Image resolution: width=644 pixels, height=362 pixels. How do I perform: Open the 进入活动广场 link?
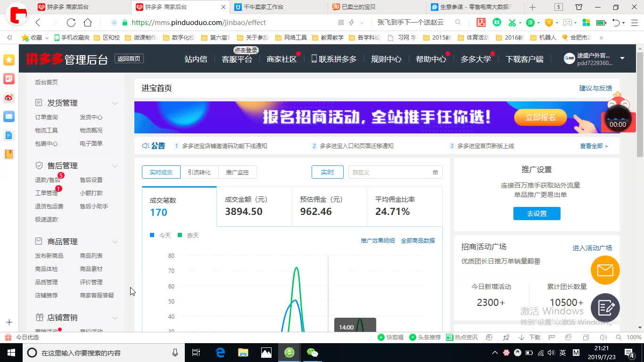click(x=592, y=248)
